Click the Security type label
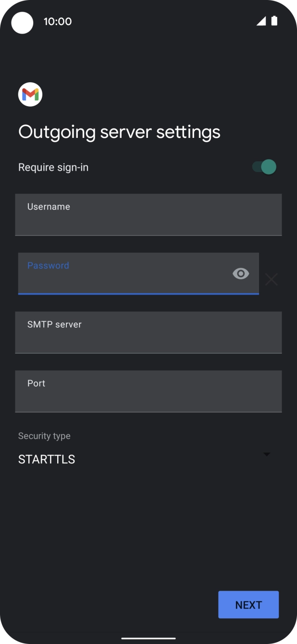This screenshot has height=644, width=297. click(44, 436)
